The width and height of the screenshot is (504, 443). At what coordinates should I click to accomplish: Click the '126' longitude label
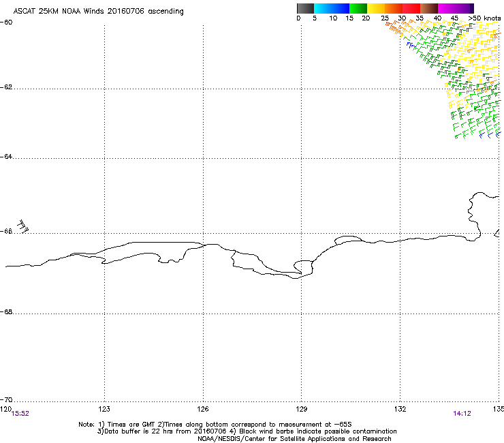(203, 409)
